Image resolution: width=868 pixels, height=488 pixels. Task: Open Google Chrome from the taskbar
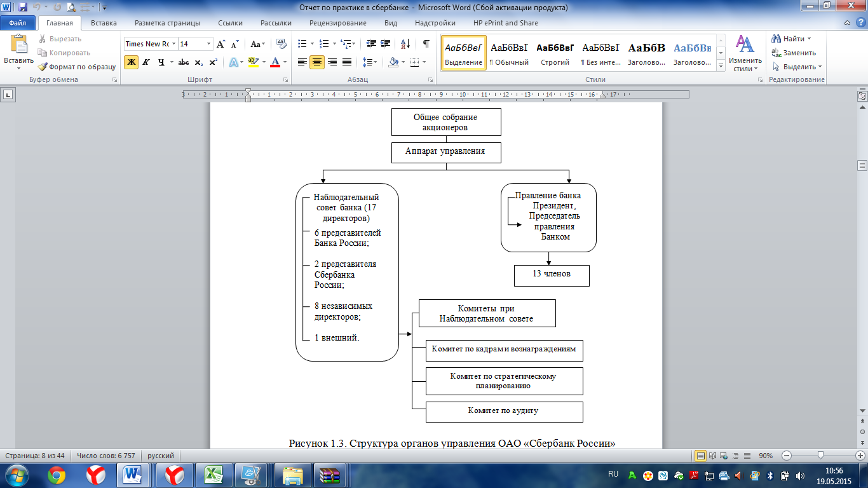(x=57, y=475)
